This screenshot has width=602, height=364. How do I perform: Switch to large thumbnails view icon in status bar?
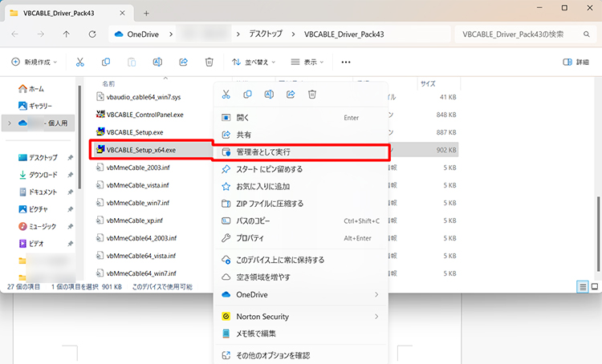coord(595,287)
